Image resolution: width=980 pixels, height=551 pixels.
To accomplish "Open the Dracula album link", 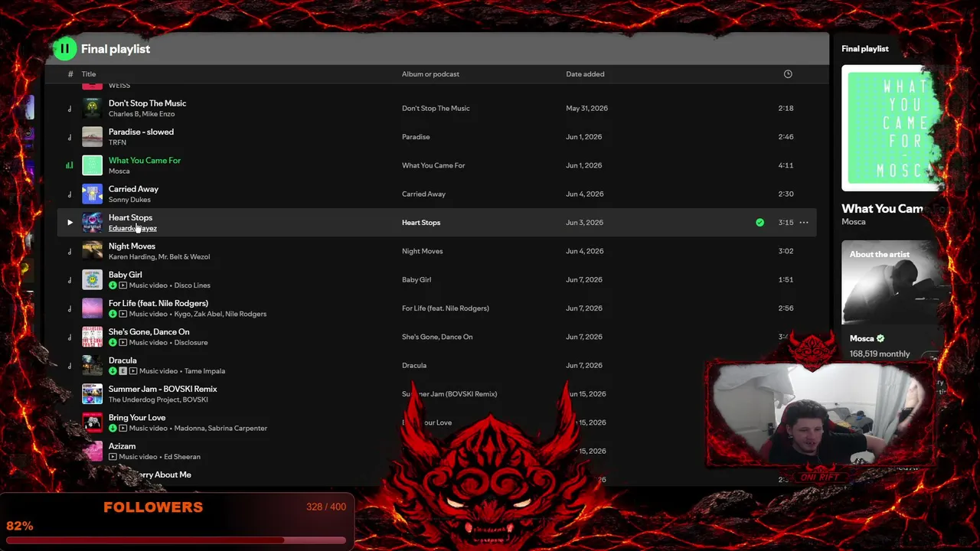I will 414,366.
